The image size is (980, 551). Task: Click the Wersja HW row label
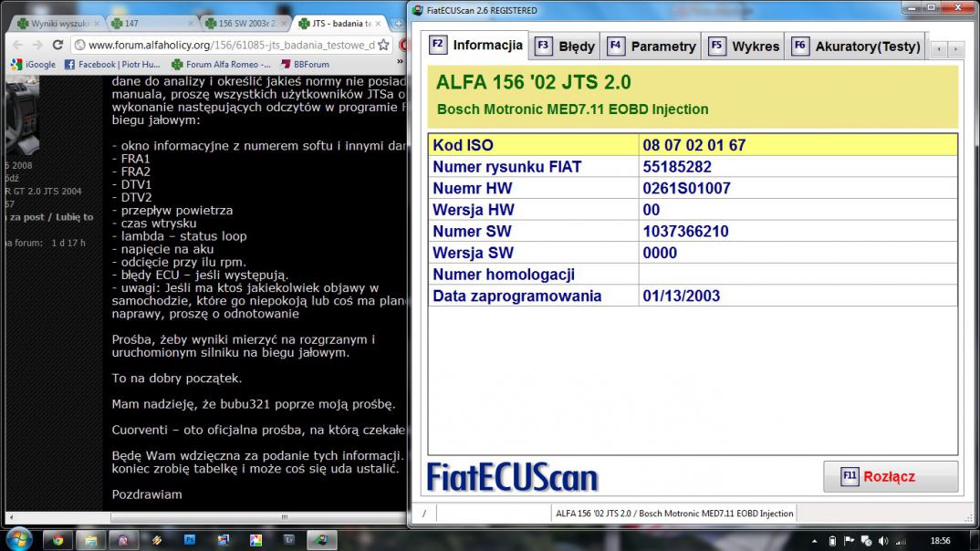(x=474, y=210)
